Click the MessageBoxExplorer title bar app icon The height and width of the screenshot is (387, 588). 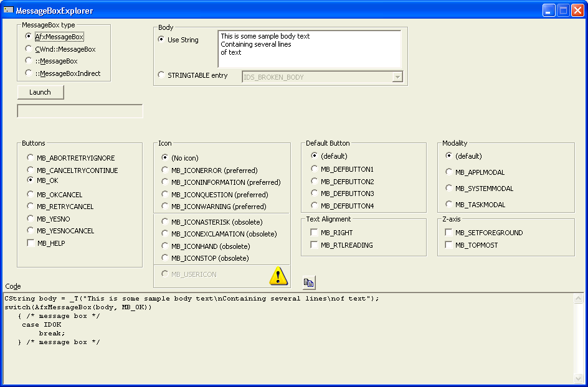point(8,10)
